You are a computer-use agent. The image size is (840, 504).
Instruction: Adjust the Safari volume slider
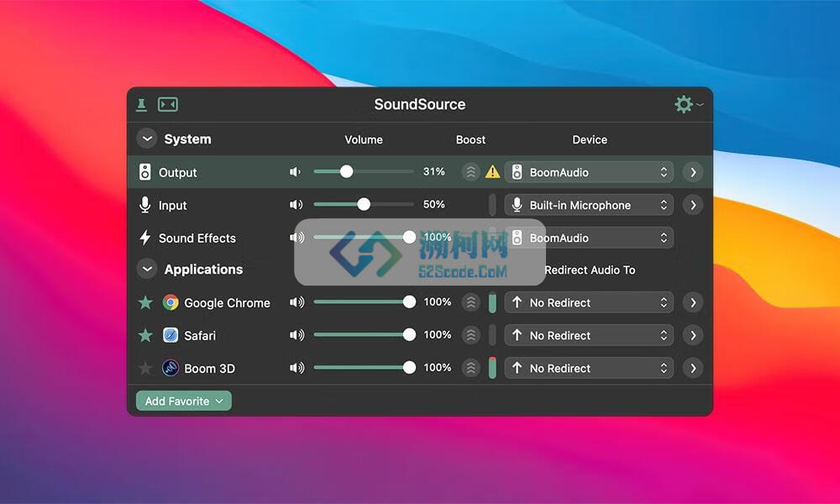(x=365, y=335)
